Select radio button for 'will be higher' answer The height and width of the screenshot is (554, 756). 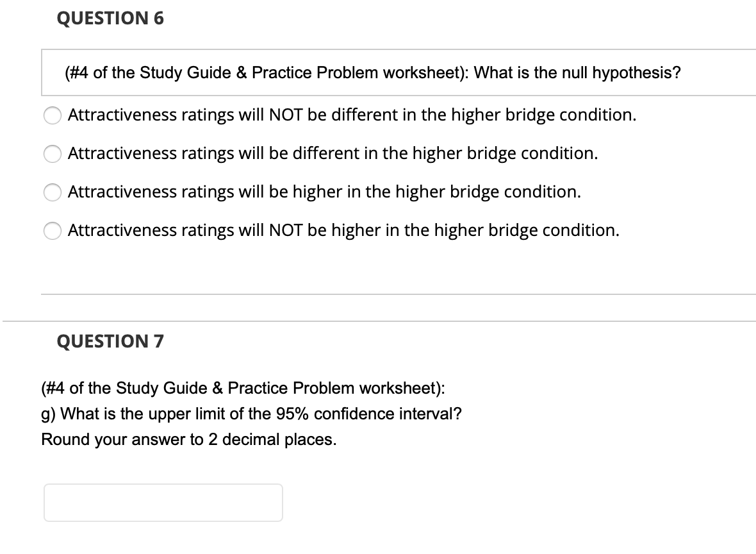pos(52,192)
